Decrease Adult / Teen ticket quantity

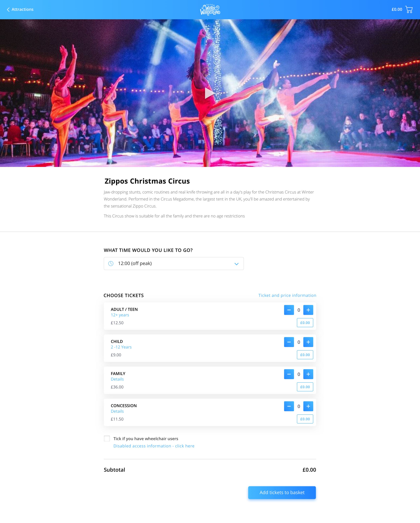(289, 310)
